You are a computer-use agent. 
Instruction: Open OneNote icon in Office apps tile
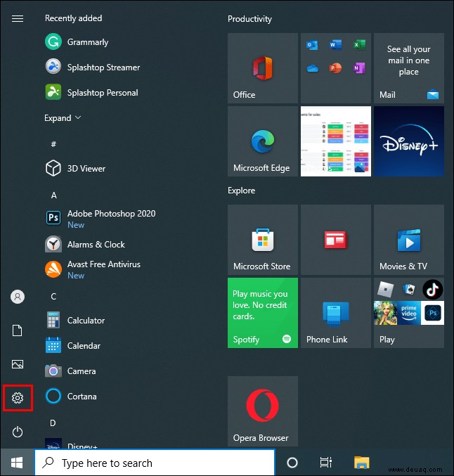[359, 68]
